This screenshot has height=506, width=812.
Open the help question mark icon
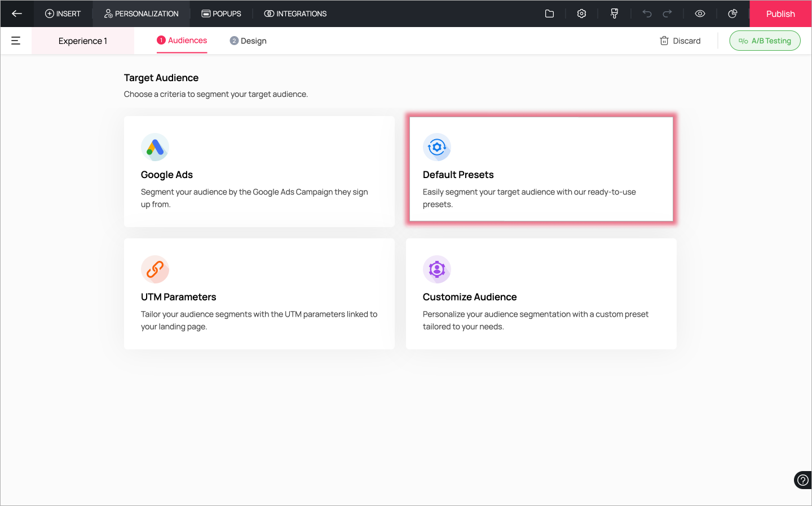802,480
